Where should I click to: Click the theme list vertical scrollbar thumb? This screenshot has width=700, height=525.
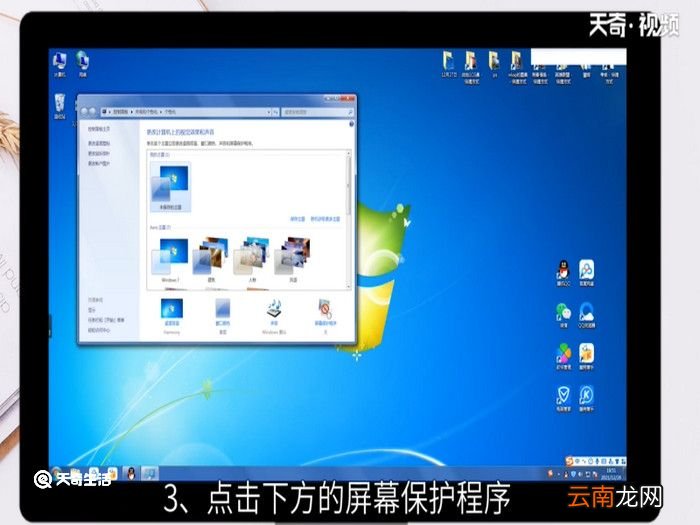tap(349, 185)
